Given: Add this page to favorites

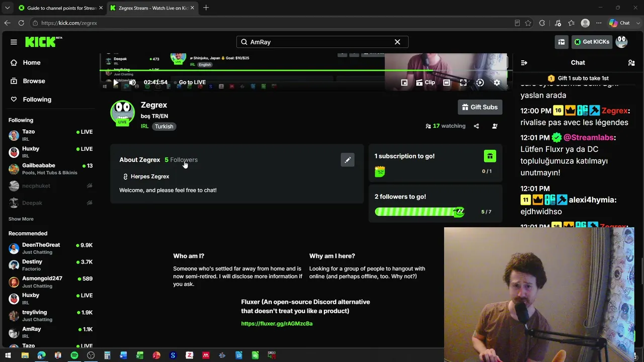Looking at the screenshot, I should pyautogui.click(x=528, y=23).
